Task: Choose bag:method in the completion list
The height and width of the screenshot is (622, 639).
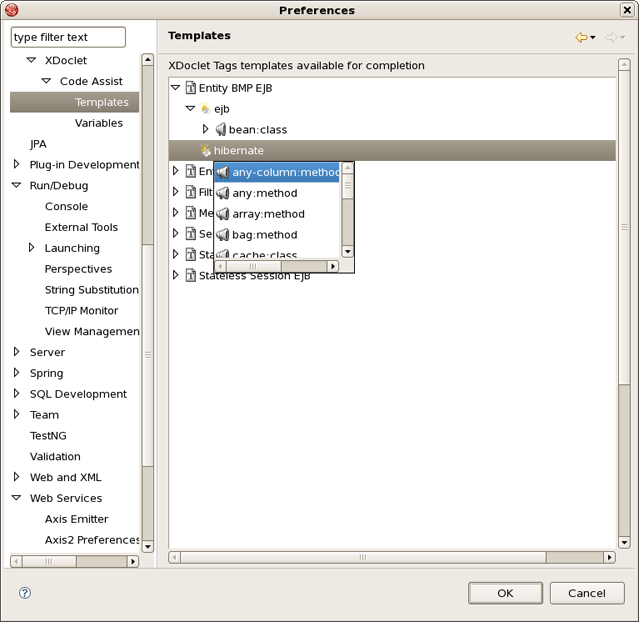Action: [x=264, y=235]
